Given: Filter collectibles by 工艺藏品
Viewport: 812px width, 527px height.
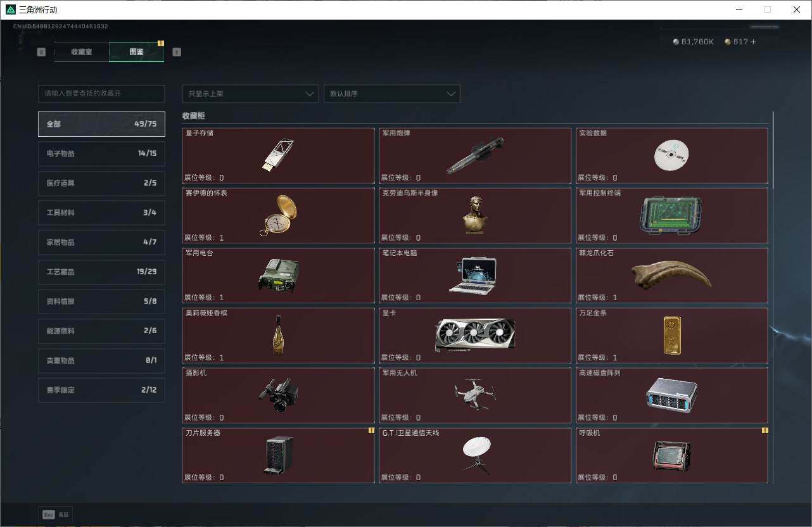Looking at the screenshot, I should [101, 272].
